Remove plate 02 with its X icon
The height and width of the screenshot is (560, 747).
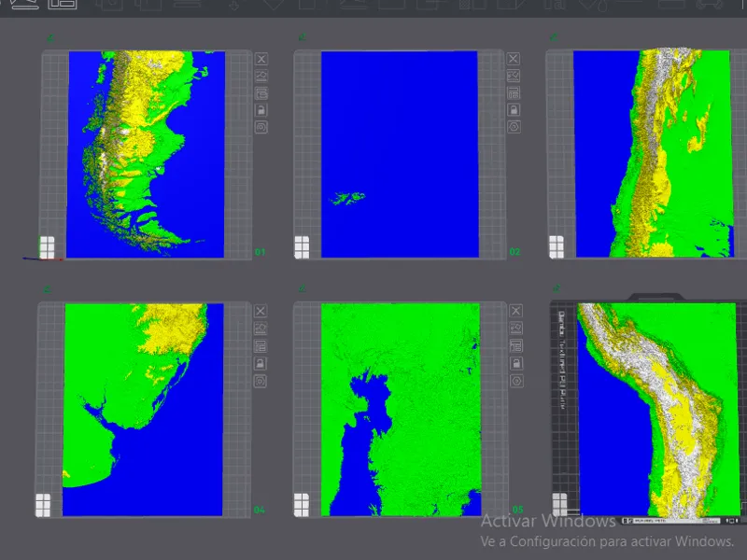[513, 59]
